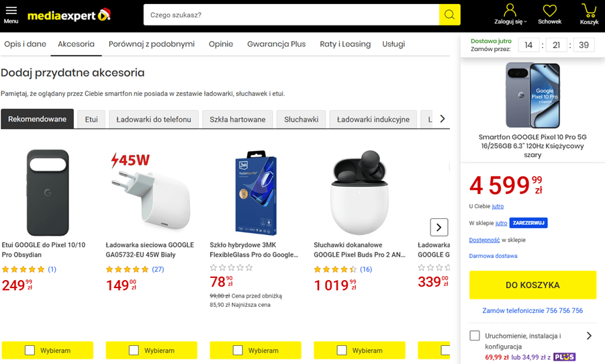This screenshot has height=364, width=605.
Task: Click the Czego szukasz search field
Action: 291,15
